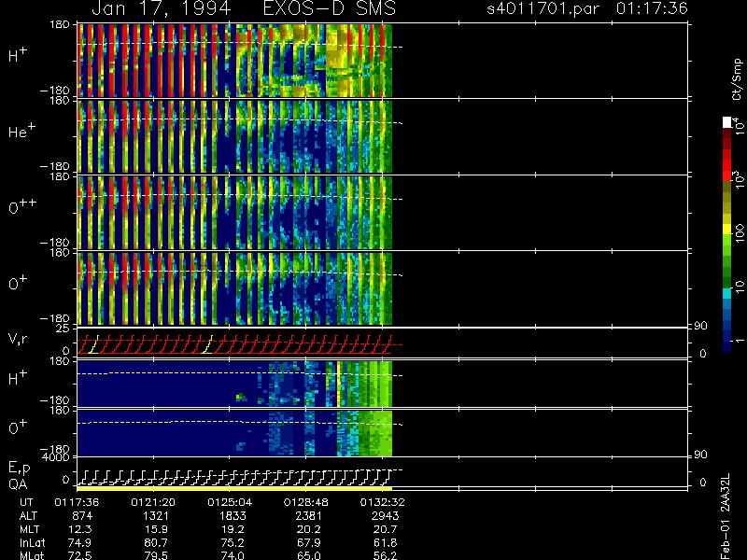Viewport: 747px width, 560px height.
Task: Click the header time '01:17:36'
Action: click(x=652, y=8)
